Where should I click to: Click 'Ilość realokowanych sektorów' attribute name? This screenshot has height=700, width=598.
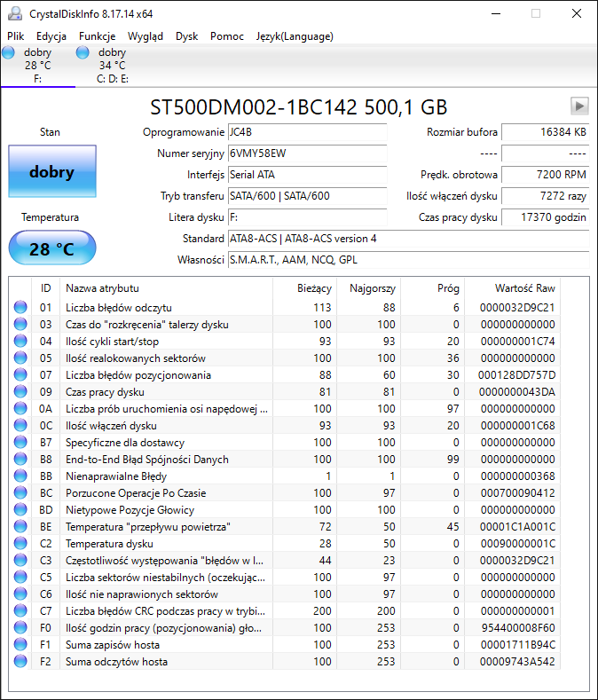(136, 358)
